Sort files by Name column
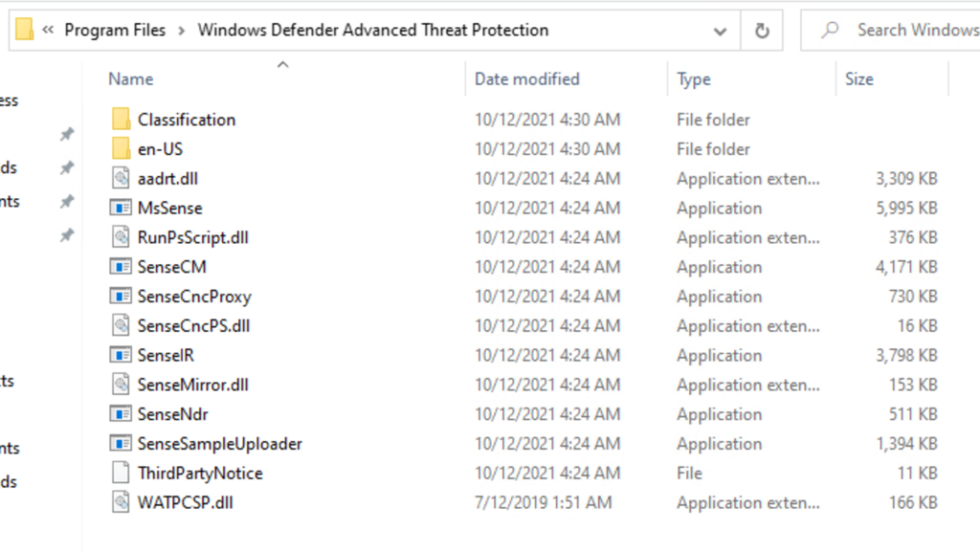The height and width of the screenshot is (552, 980). tap(131, 79)
